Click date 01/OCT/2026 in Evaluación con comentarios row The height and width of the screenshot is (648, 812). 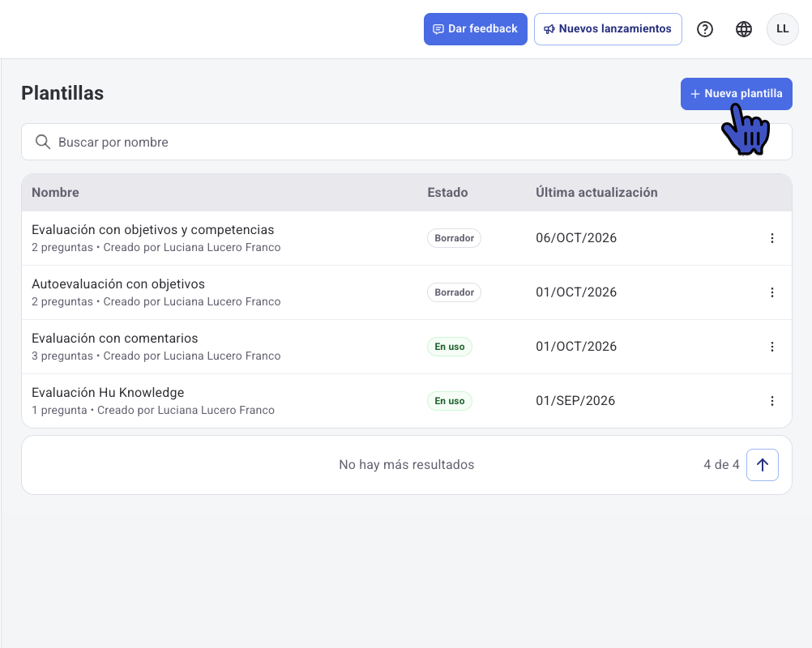point(576,347)
